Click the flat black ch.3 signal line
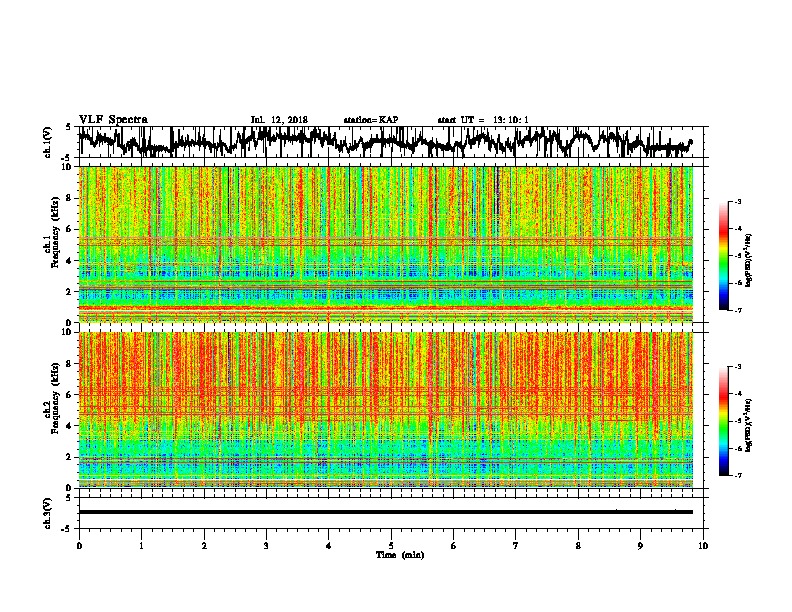The width and height of the screenshot is (792, 612). (x=386, y=512)
